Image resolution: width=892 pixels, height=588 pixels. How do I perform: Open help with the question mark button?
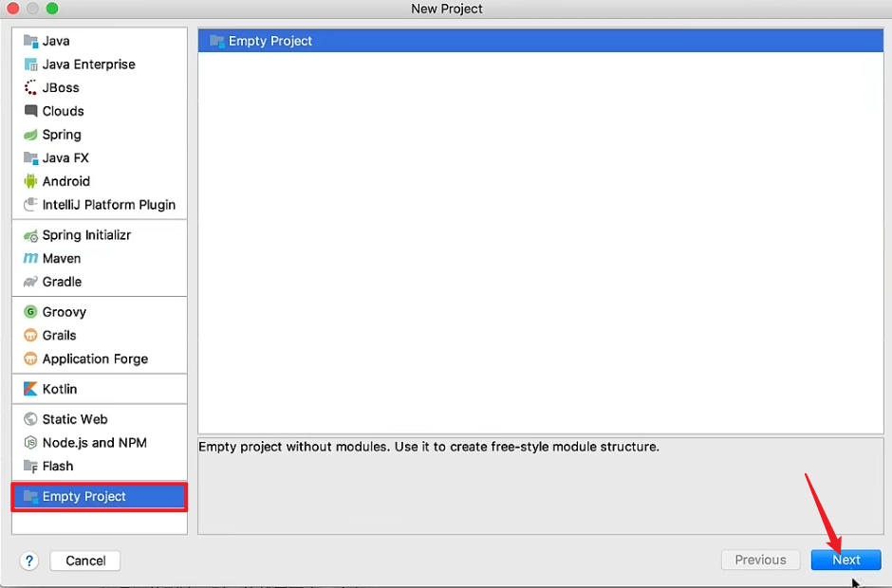click(29, 560)
